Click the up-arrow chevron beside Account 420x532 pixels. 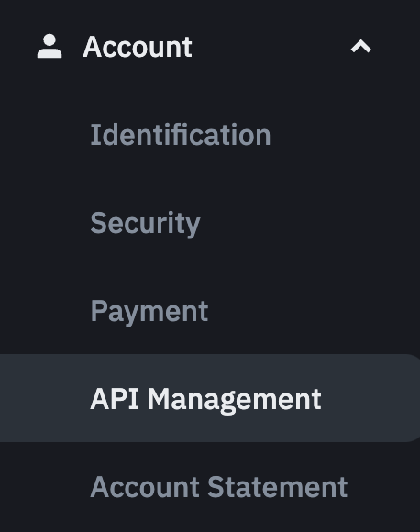click(361, 47)
